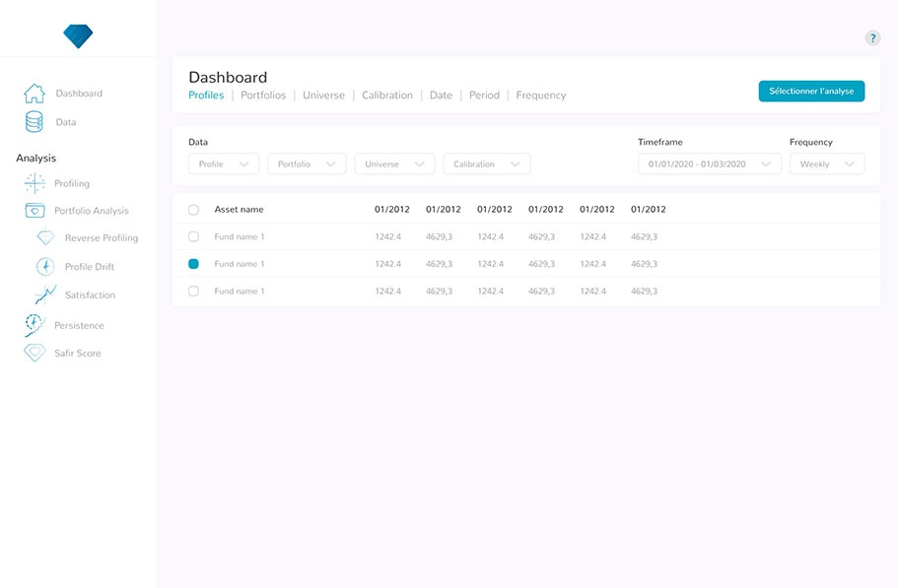The height and width of the screenshot is (588, 897).
Task: Click the Timeframe label
Action: [x=660, y=142]
